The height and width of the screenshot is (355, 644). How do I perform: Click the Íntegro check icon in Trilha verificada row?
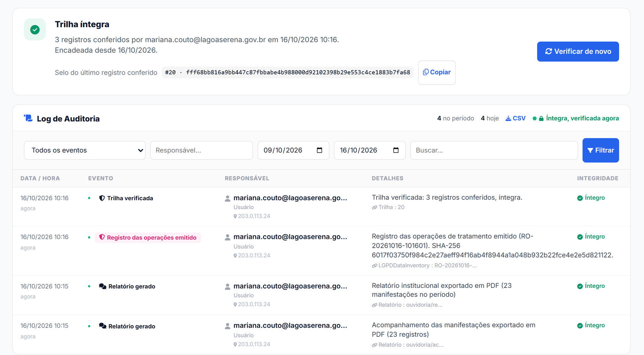[580, 198]
